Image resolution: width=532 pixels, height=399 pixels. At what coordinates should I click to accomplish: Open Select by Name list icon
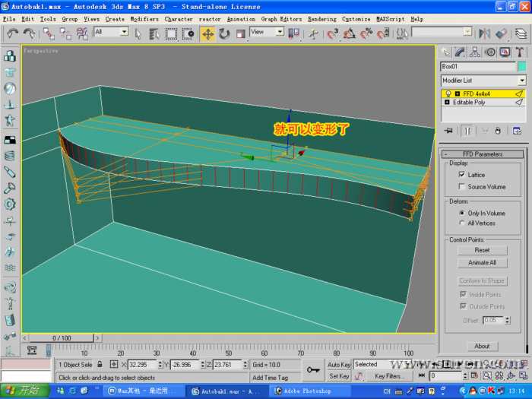click(x=154, y=33)
